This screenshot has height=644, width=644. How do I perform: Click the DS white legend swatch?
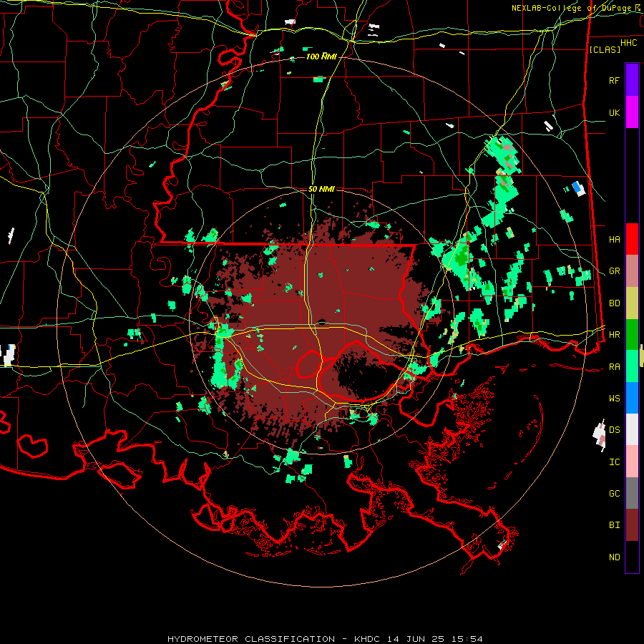click(x=632, y=429)
